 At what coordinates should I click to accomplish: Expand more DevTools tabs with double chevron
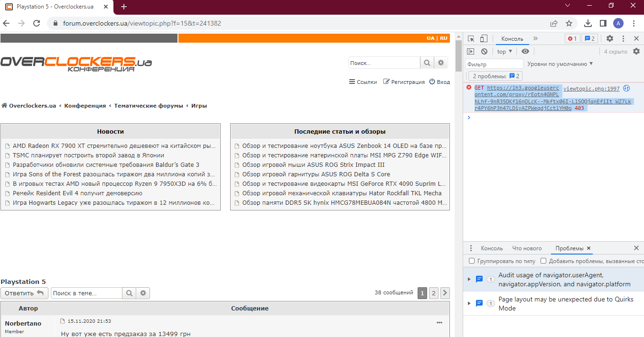535,39
